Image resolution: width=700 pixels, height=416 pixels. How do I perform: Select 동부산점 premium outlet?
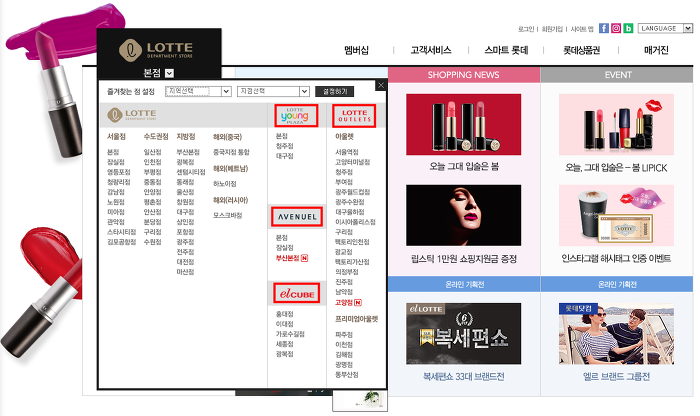coord(346,374)
